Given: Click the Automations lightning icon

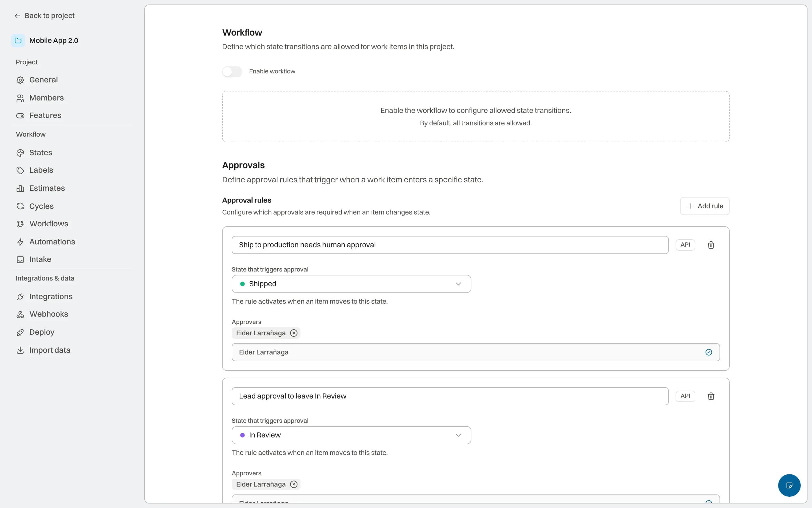Looking at the screenshot, I should coord(21,242).
